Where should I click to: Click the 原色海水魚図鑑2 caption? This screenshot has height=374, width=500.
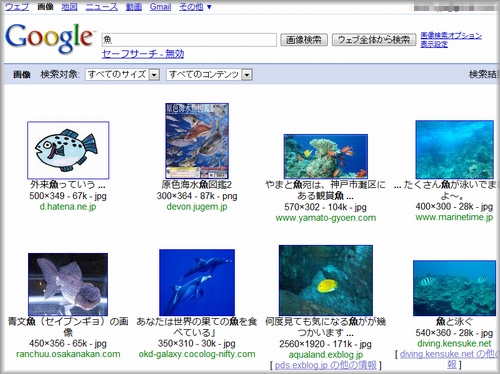(197, 184)
